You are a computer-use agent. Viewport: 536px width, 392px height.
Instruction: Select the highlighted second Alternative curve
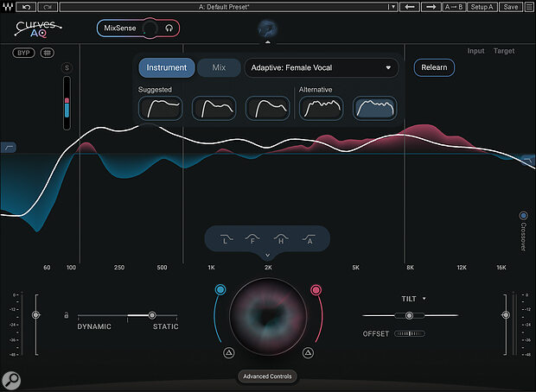tap(375, 108)
